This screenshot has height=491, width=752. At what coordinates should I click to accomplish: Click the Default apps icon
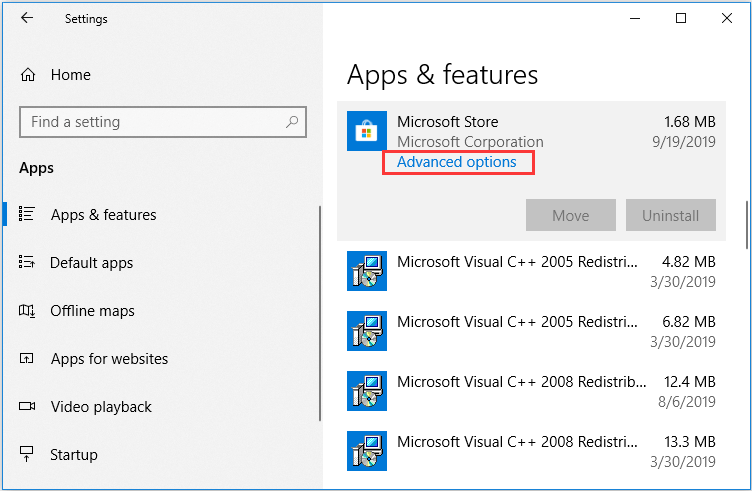(x=26, y=262)
